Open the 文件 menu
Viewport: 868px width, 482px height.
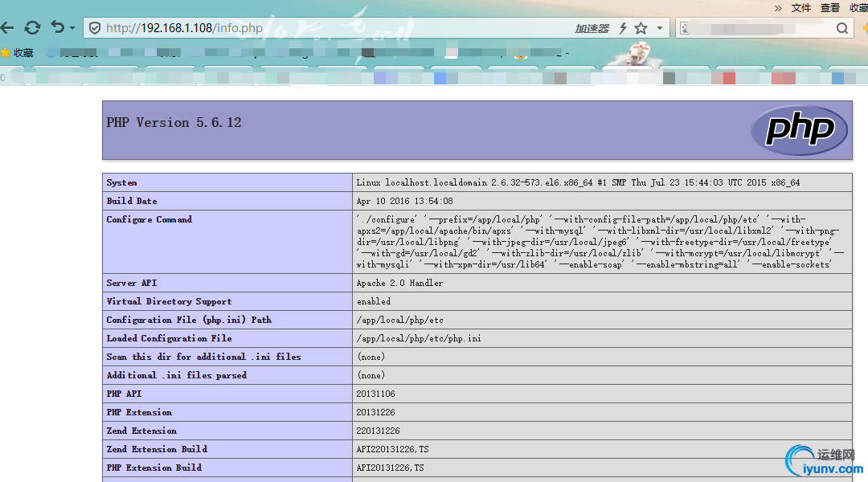click(x=801, y=8)
